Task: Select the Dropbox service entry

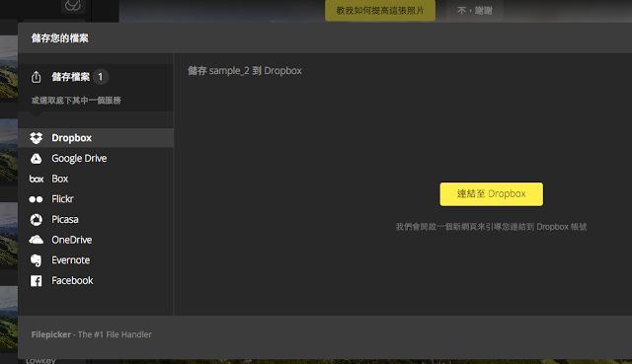Action: (96, 138)
